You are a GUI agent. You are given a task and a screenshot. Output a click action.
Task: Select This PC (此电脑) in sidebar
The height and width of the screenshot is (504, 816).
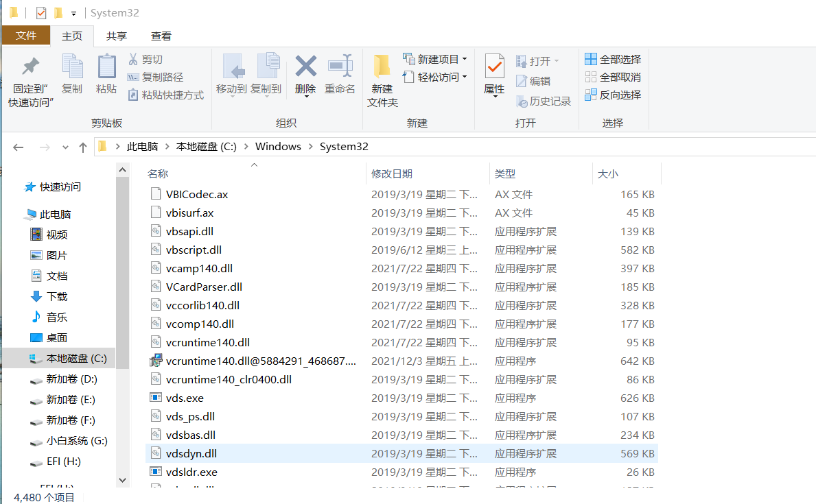tap(48, 215)
